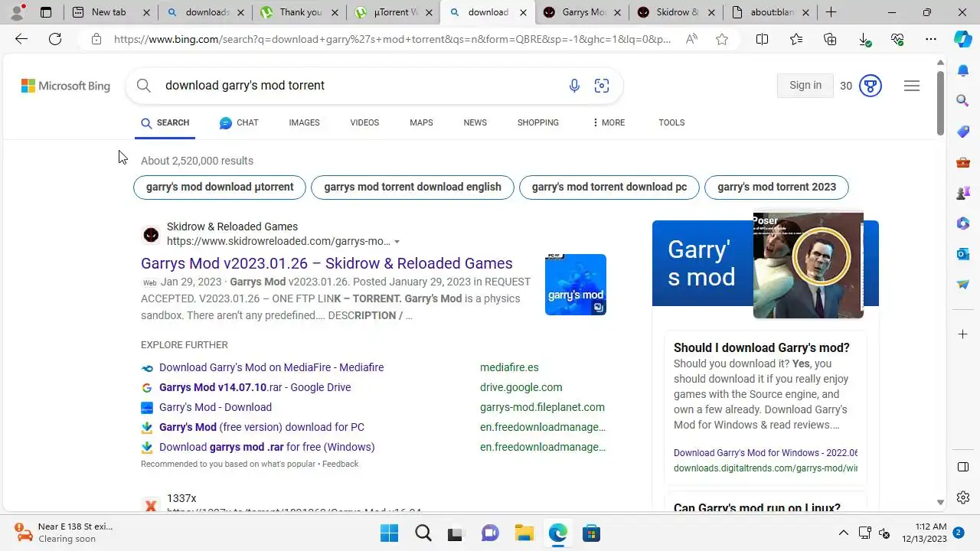Refresh the current Bing page

[x=55, y=39]
